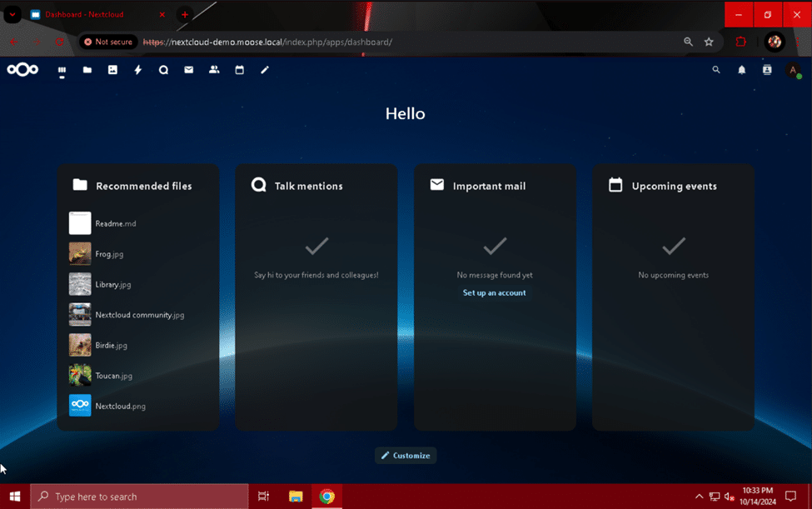Click the muted volume tray icon
Screen dimensions: 812x509
tap(730, 497)
